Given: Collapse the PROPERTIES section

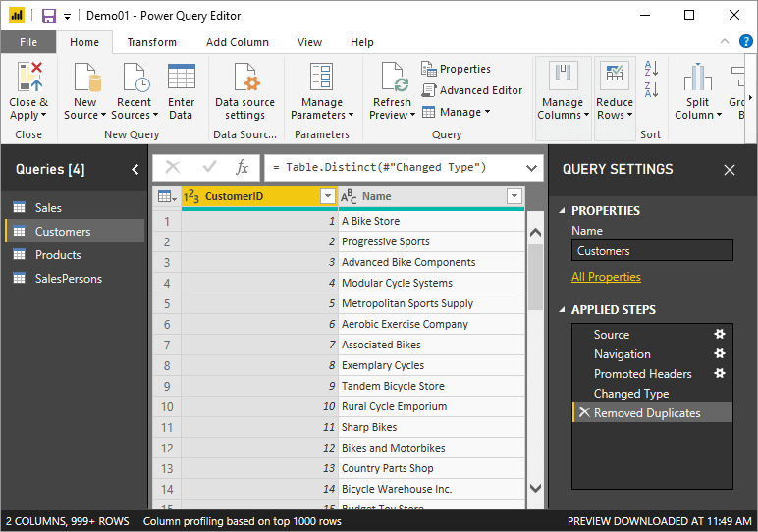Looking at the screenshot, I should 562,211.
